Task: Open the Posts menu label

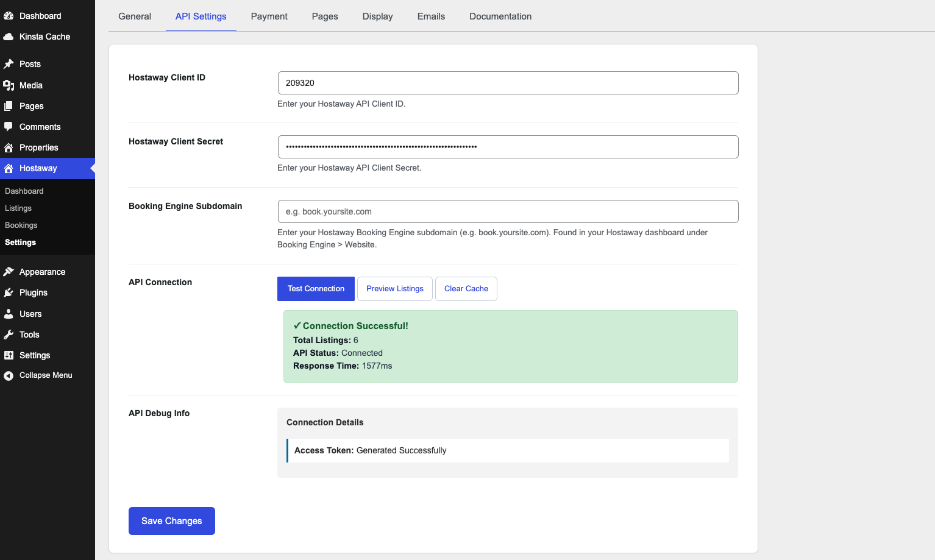Action: click(x=30, y=64)
